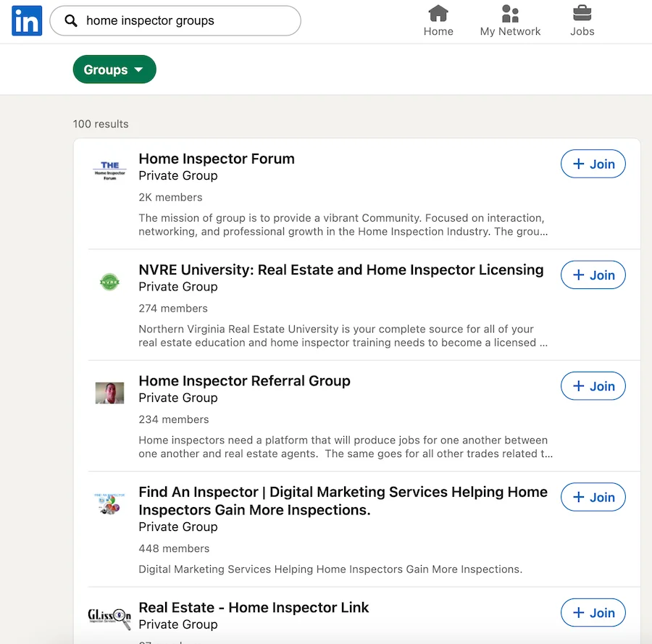This screenshot has height=644, width=652.
Task: Click the search field with 'home inspector groups'
Action: pyautogui.click(x=175, y=21)
